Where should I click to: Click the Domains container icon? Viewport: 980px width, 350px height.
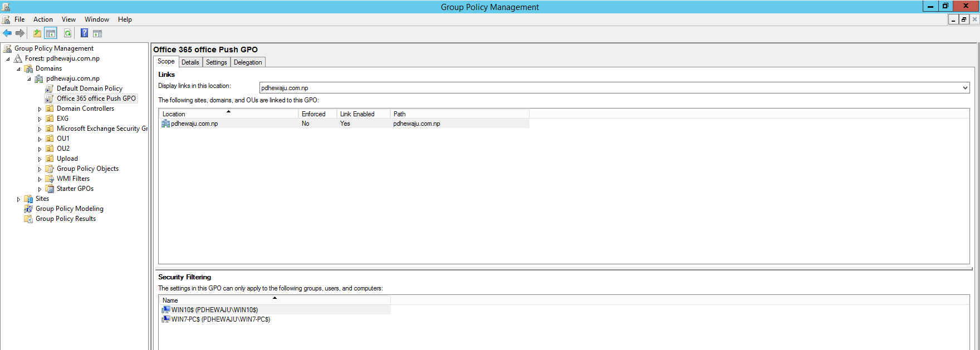28,68
